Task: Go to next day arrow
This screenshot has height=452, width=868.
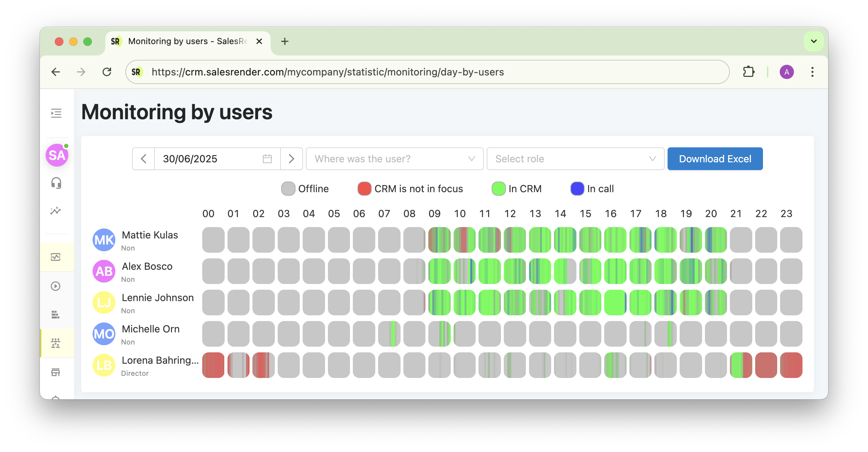Action: (x=291, y=159)
